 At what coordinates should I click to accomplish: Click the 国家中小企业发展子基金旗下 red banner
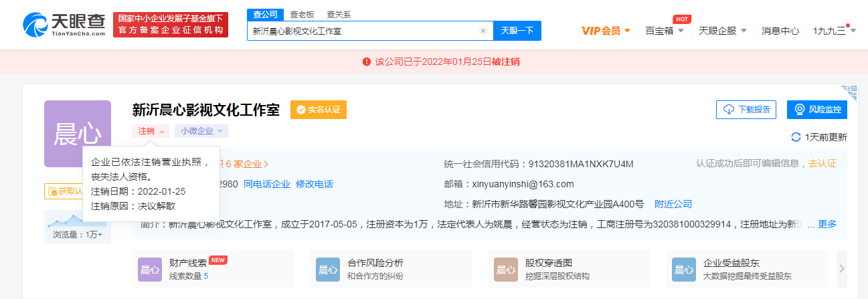tap(171, 25)
